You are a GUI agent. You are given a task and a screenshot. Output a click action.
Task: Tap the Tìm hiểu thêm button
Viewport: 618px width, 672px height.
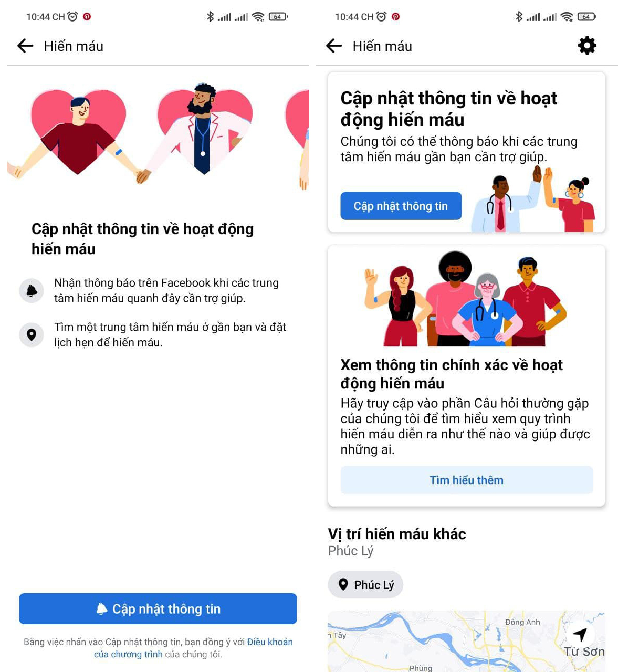click(466, 480)
